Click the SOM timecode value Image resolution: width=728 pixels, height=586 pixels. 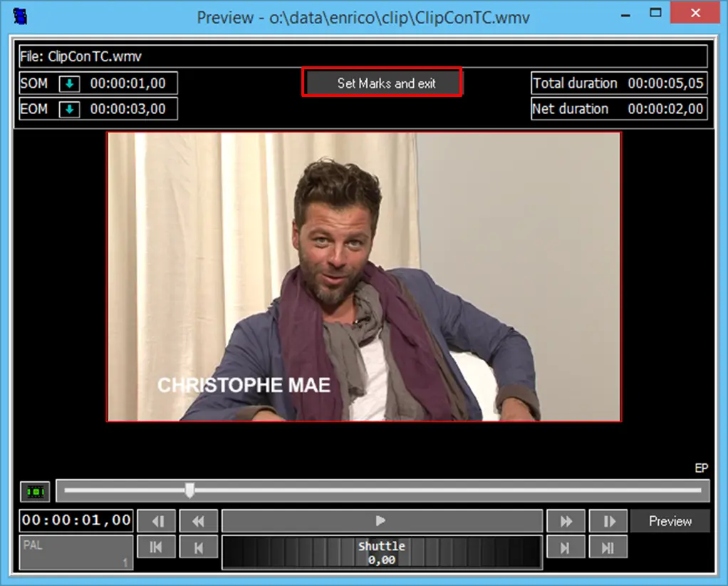[x=128, y=83]
